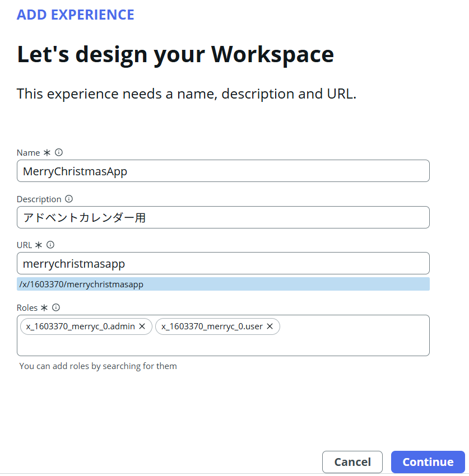Open the Description field info tooltip icon
The image size is (469, 476).
pos(69,199)
